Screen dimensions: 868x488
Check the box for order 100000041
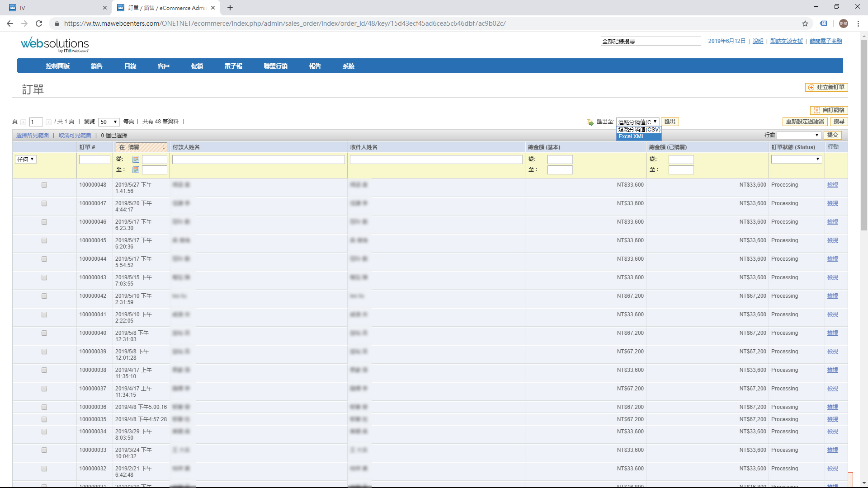click(44, 314)
